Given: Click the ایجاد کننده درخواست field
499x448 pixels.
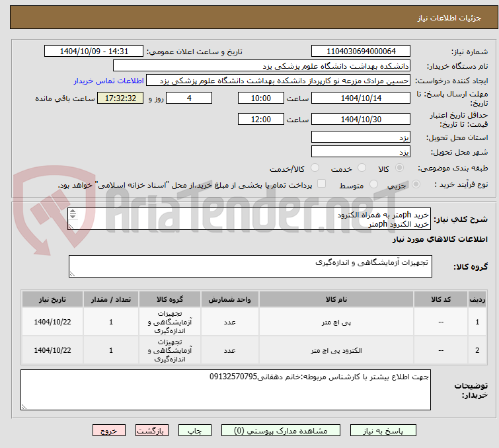Looking at the screenshot, I should point(278,81).
